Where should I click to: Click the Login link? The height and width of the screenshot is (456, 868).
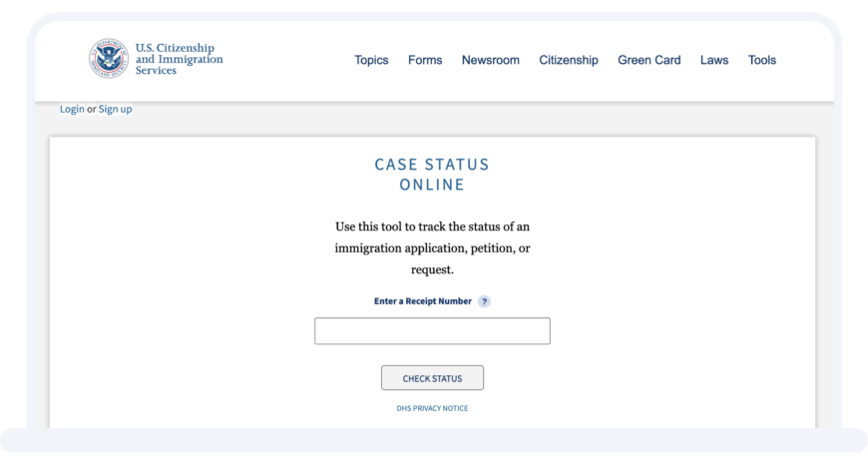72,109
